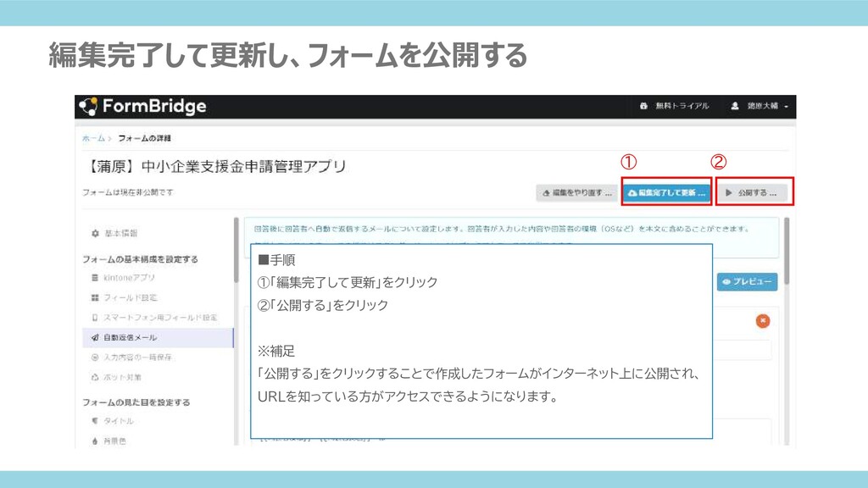Viewport: 868px width, 488px height.
Task: Click the icon beside 入力内容の一時保存
Action: click(95, 358)
